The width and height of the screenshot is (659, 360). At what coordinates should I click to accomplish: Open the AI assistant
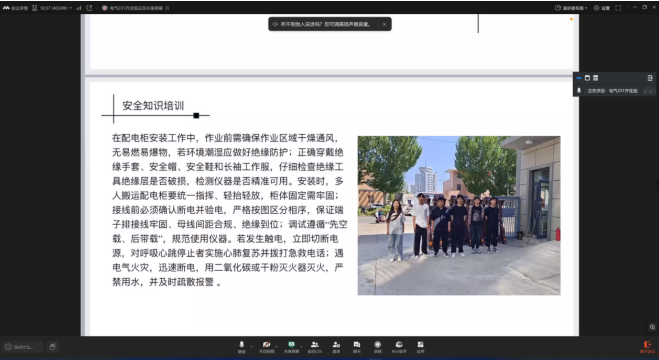pos(399,347)
